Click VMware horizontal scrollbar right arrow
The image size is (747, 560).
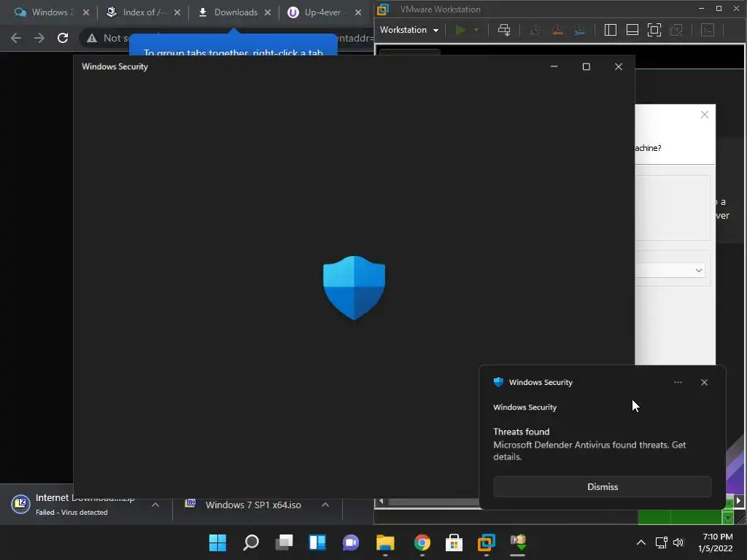point(738,501)
